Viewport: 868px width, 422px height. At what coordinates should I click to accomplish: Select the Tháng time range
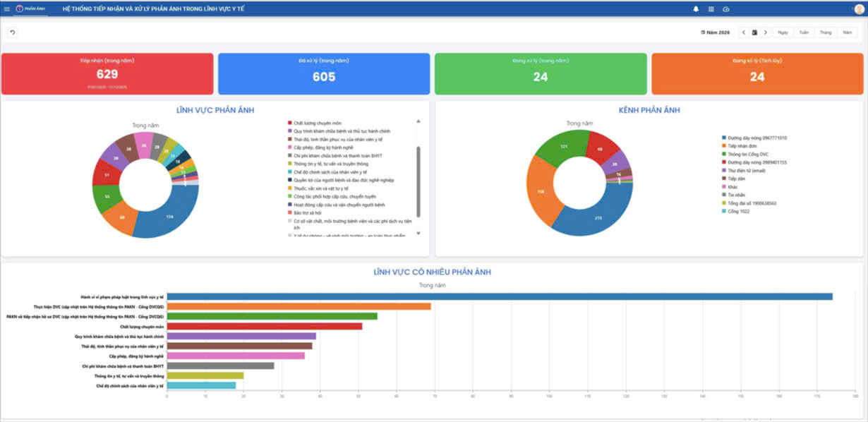point(826,32)
